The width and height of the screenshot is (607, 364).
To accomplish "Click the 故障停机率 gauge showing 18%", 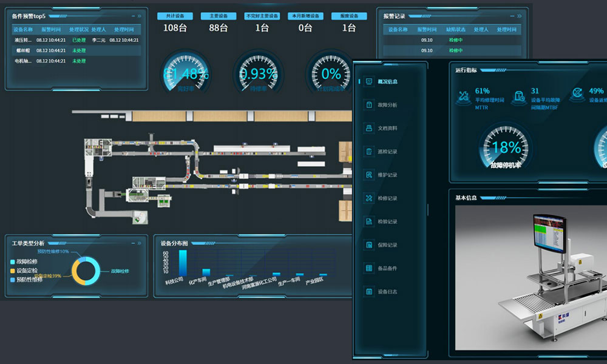I will [x=506, y=147].
